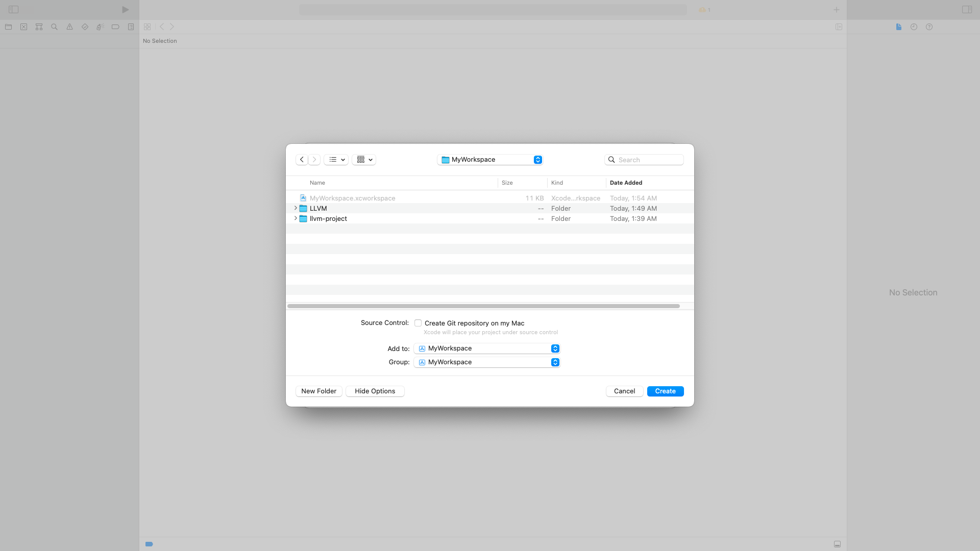
Task: Click the Create button
Action: point(665,391)
